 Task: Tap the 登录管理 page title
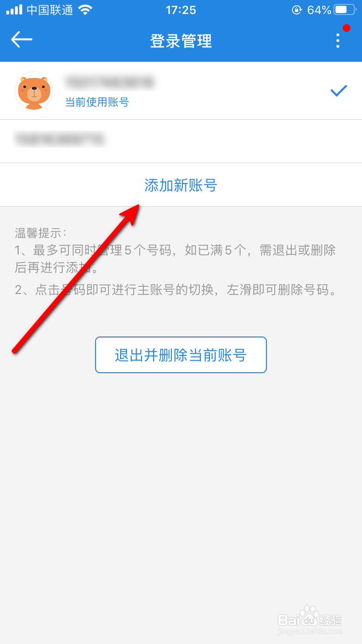[x=181, y=41]
